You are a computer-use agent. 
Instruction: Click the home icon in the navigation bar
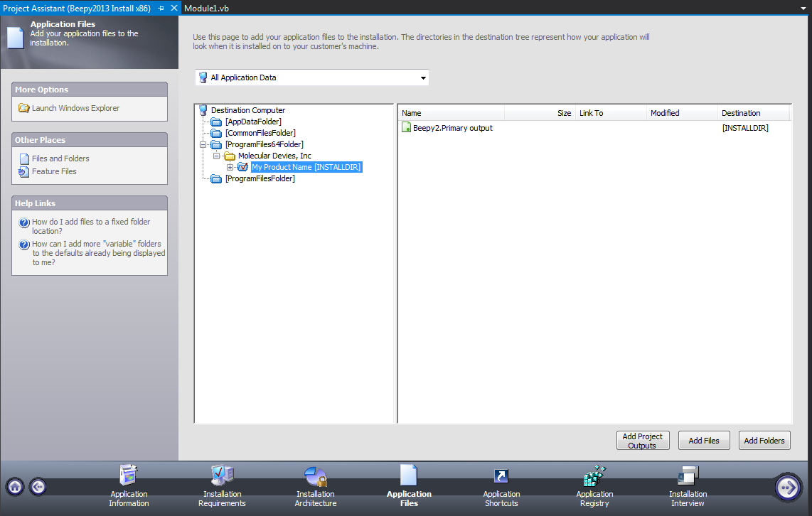pyautogui.click(x=14, y=487)
